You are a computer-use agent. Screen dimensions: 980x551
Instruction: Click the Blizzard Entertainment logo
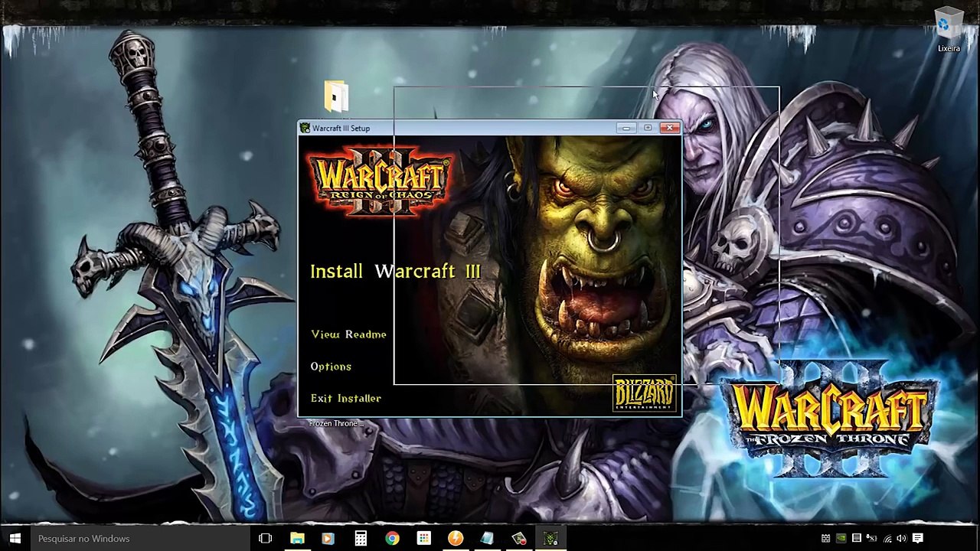point(644,393)
